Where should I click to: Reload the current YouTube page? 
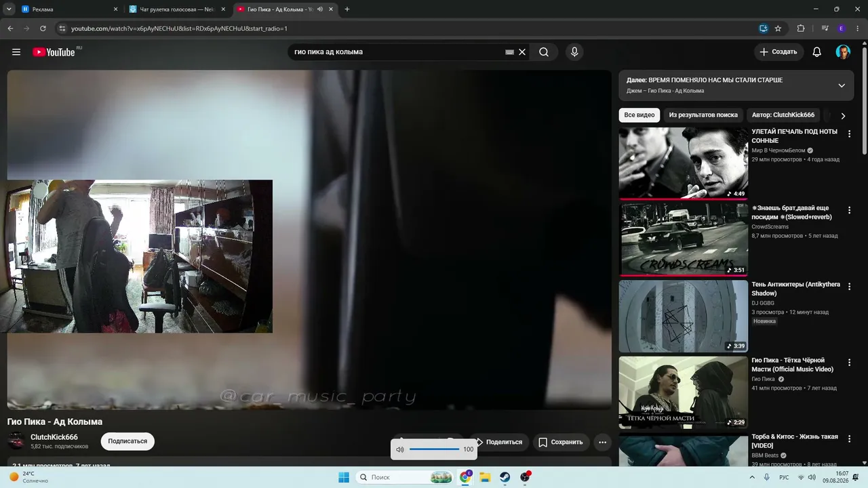43,28
